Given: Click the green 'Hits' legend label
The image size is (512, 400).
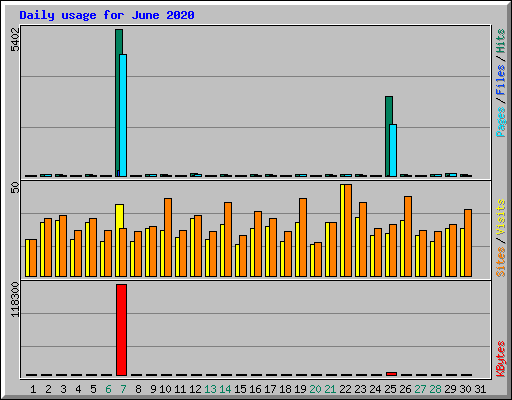Looking at the screenshot, I should [x=501, y=41].
